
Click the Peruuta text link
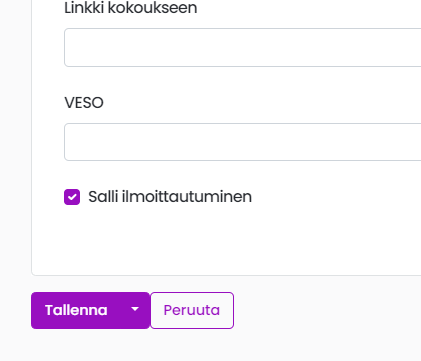click(x=192, y=310)
